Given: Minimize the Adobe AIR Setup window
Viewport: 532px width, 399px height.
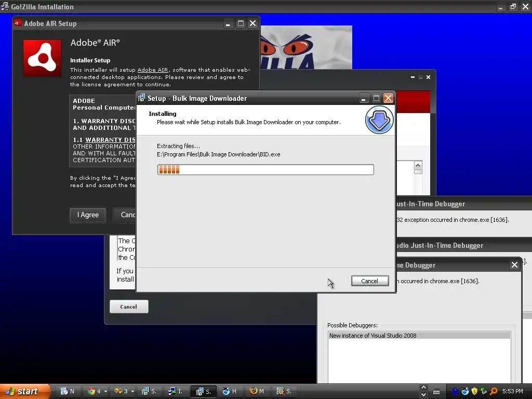Looking at the screenshot, I should click(x=228, y=23).
